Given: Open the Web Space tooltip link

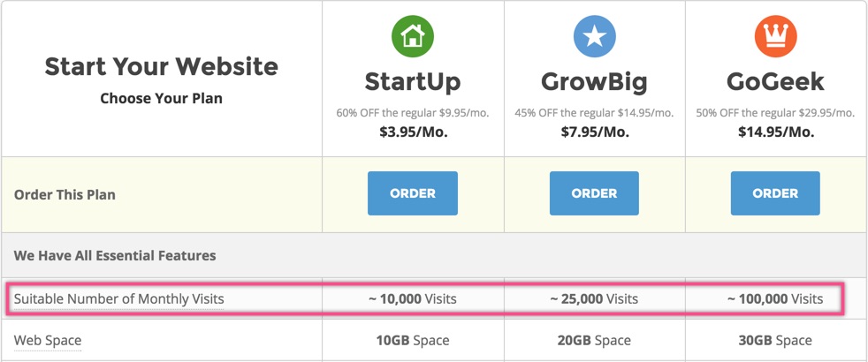Looking at the screenshot, I should (48, 341).
